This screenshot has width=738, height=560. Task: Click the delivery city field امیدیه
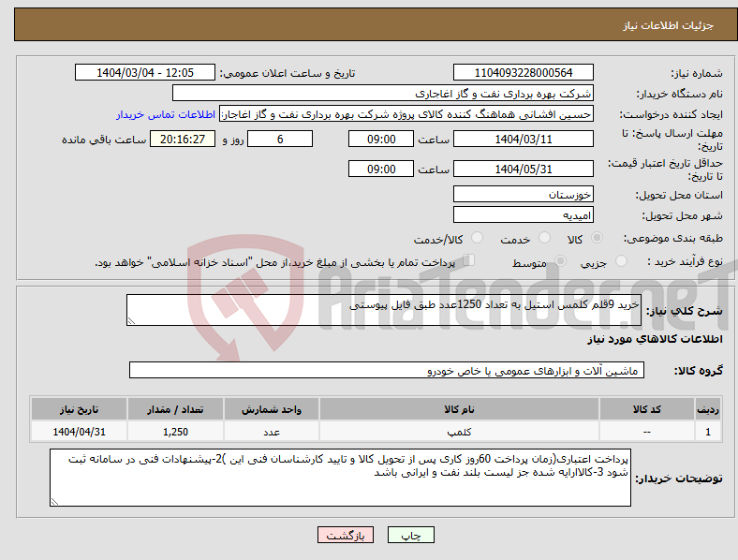point(524,215)
